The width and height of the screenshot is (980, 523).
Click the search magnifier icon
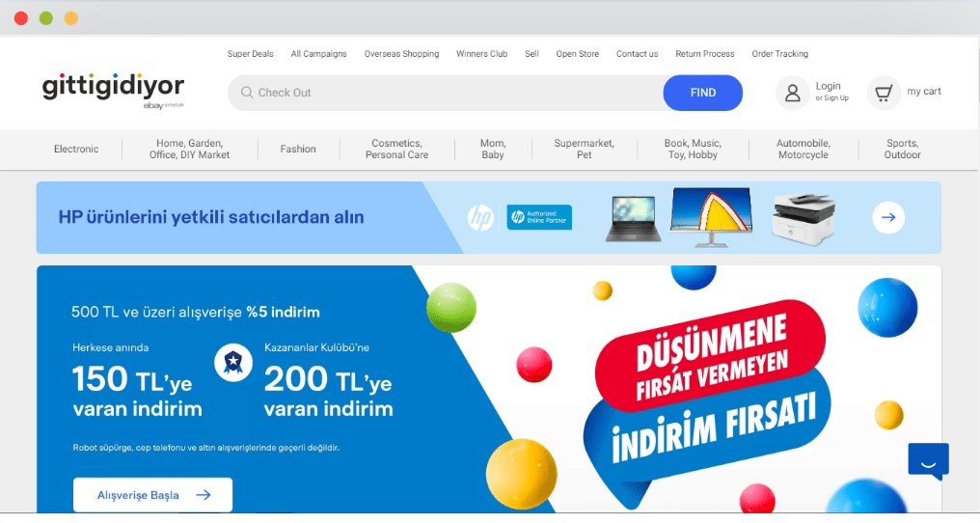point(247,93)
